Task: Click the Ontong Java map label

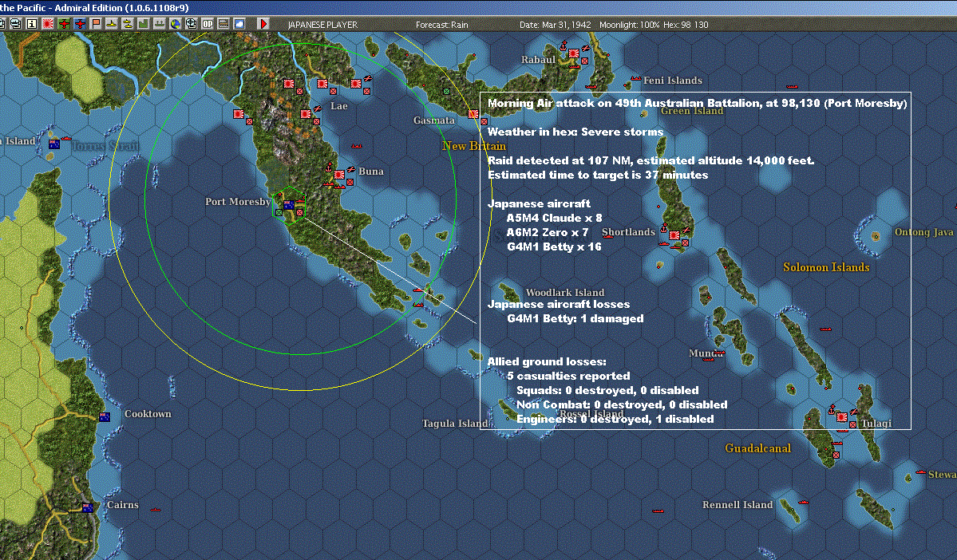Action: pyautogui.click(x=924, y=232)
